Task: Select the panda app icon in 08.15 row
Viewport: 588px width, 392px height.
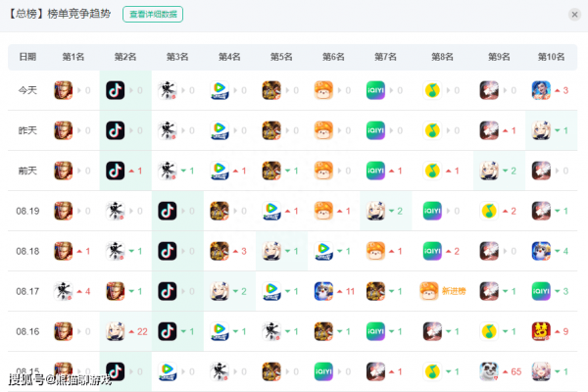Action: tap(489, 371)
